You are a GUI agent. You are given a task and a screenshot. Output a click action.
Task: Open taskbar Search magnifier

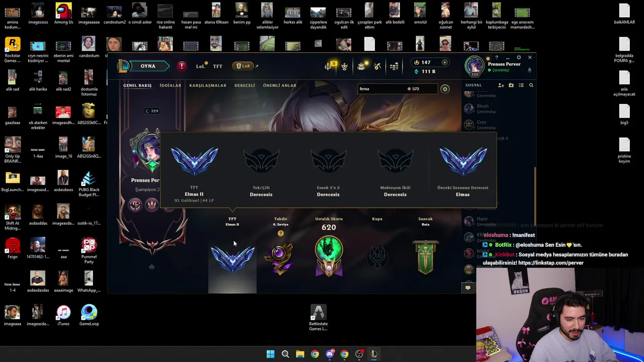click(x=285, y=354)
